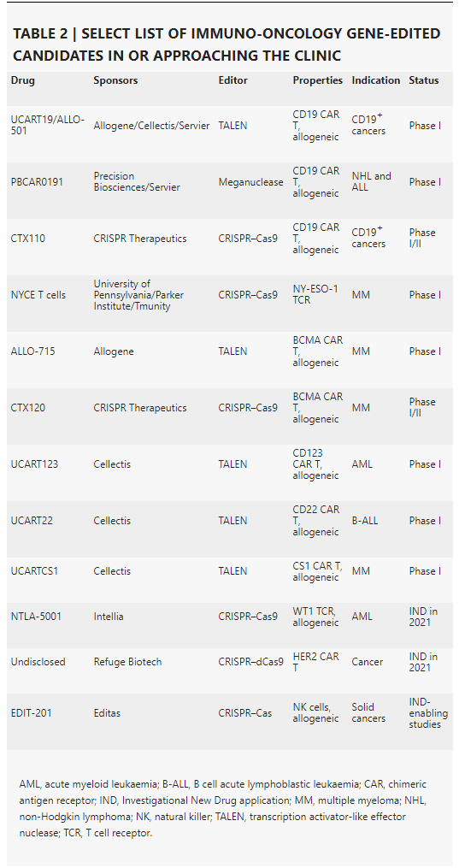
Task: Click the PBCAR0191 drug name
Action: [37, 182]
